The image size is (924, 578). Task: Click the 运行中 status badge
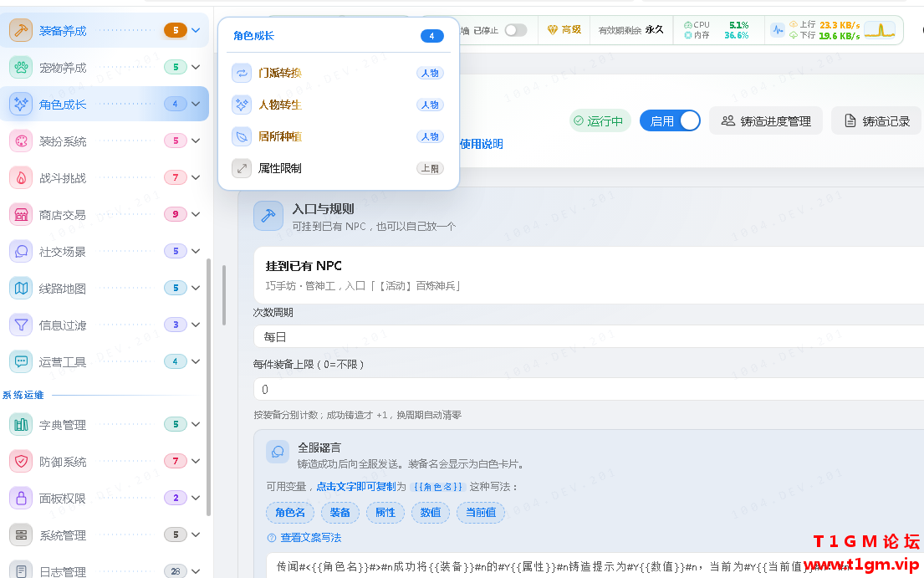[600, 120]
